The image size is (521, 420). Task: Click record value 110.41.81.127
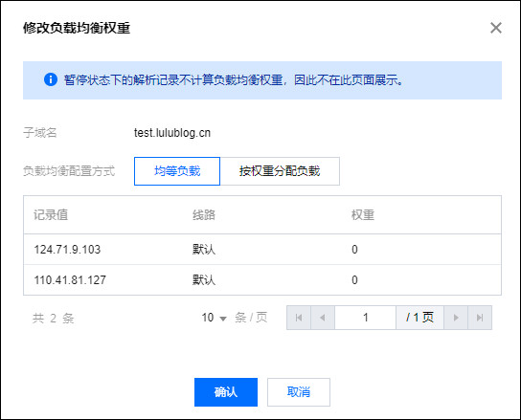[70, 280]
